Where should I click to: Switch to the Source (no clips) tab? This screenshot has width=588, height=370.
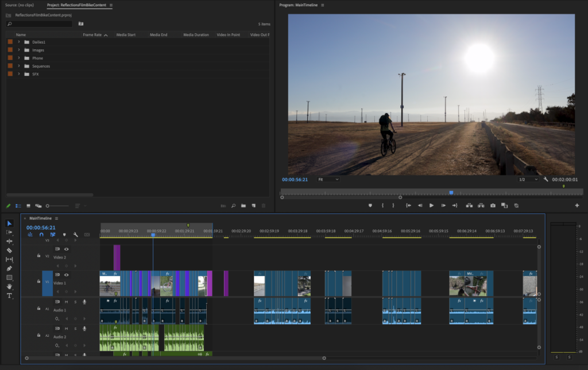pyautogui.click(x=20, y=5)
